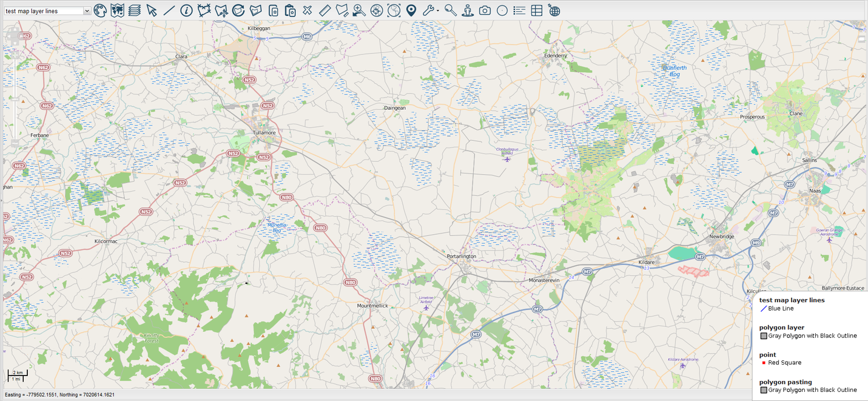The width and height of the screenshot is (868, 401).
Task: Open the layers stack icon
Action: [135, 10]
